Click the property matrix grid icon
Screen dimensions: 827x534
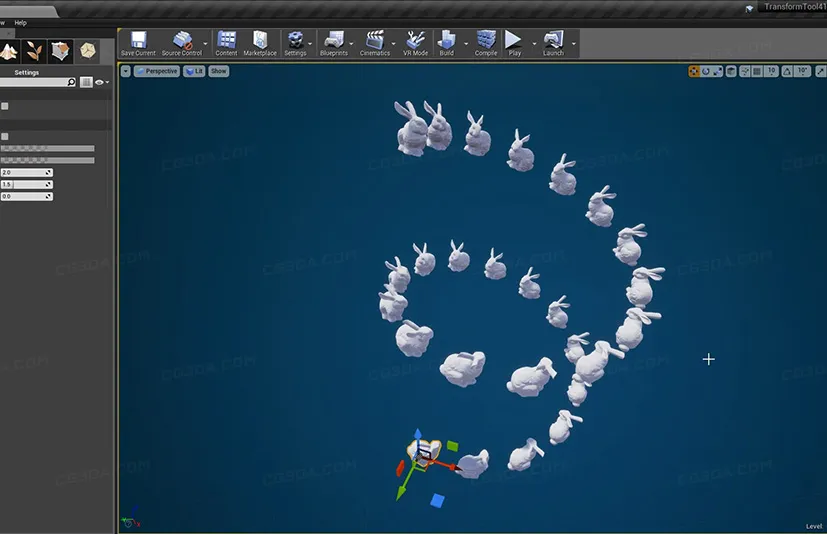tap(86, 82)
